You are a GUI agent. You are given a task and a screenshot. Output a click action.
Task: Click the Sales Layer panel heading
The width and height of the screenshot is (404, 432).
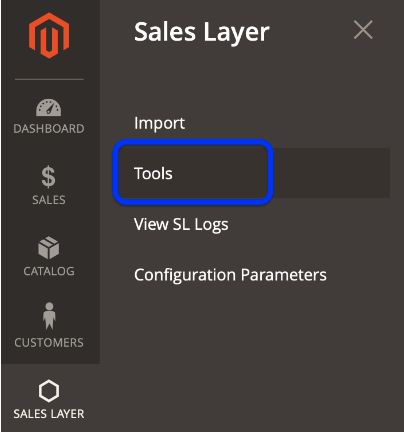coord(202,32)
